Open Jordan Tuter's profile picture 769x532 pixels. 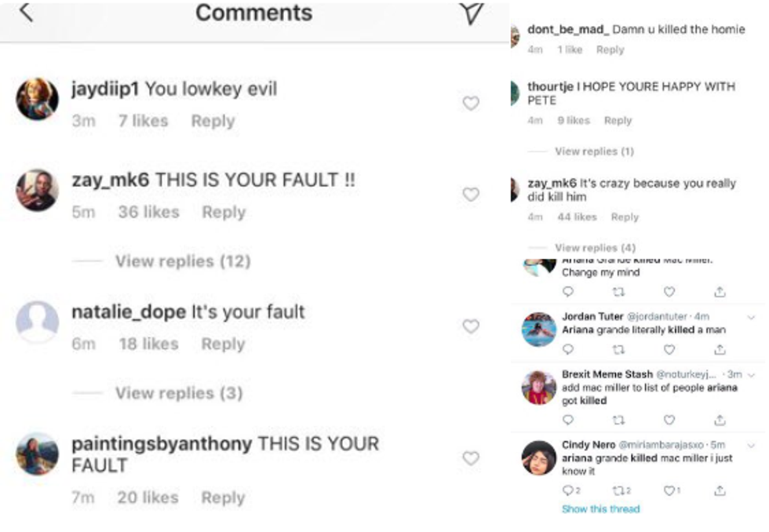(x=539, y=329)
